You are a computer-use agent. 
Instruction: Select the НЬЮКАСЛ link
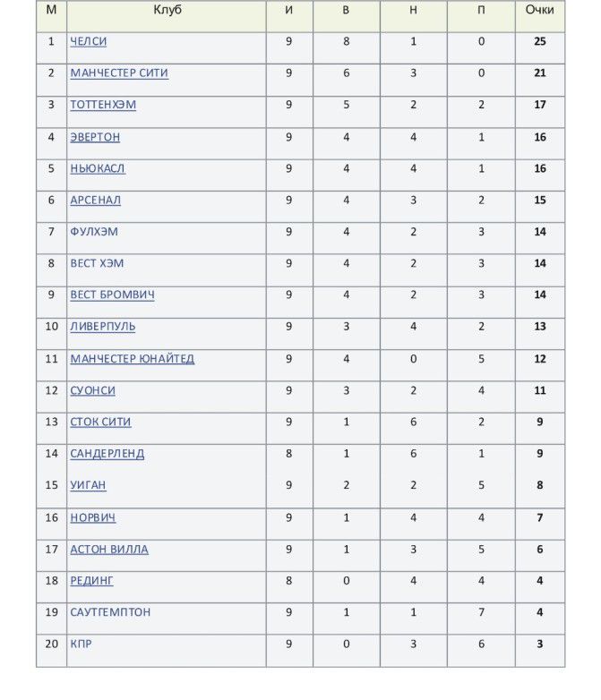tap(98, 168)
